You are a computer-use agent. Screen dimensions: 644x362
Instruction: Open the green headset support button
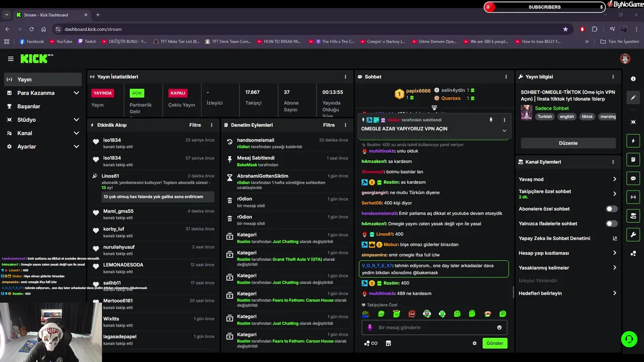coord(629,339)
